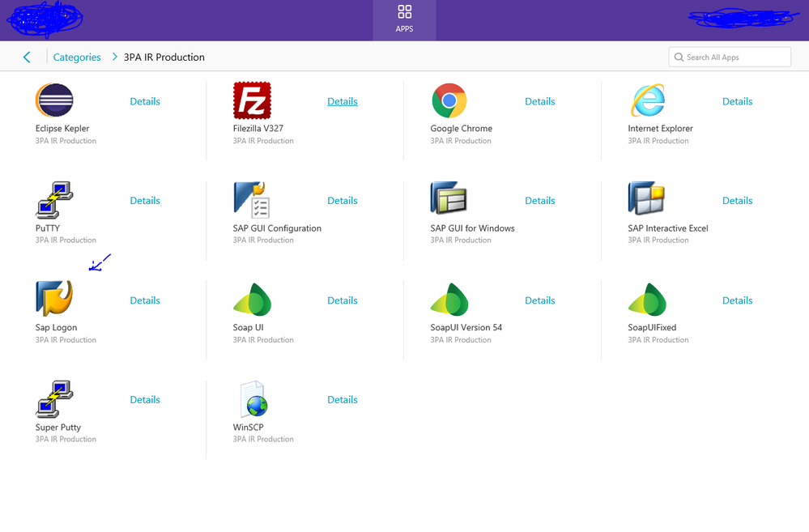
Task: Open the SAP Interactive Excel icon
Action: tap(646, 199)
